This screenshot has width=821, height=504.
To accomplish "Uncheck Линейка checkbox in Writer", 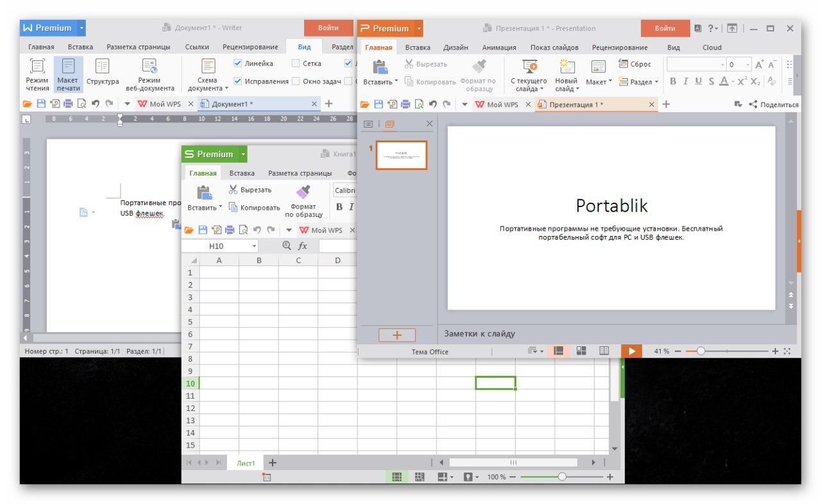I will coord(237,63).
